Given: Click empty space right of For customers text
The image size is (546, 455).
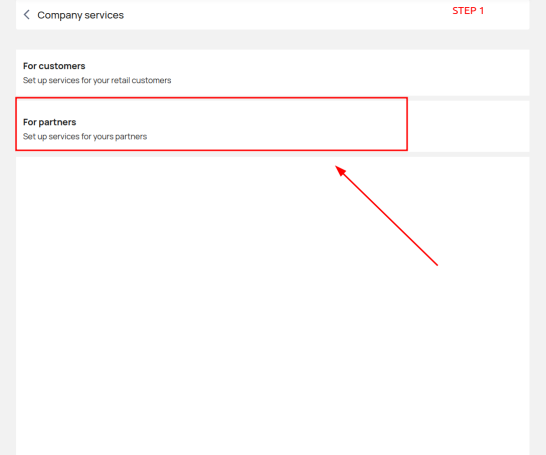Looking at the screenshot, I should click(x=348, y=72).
